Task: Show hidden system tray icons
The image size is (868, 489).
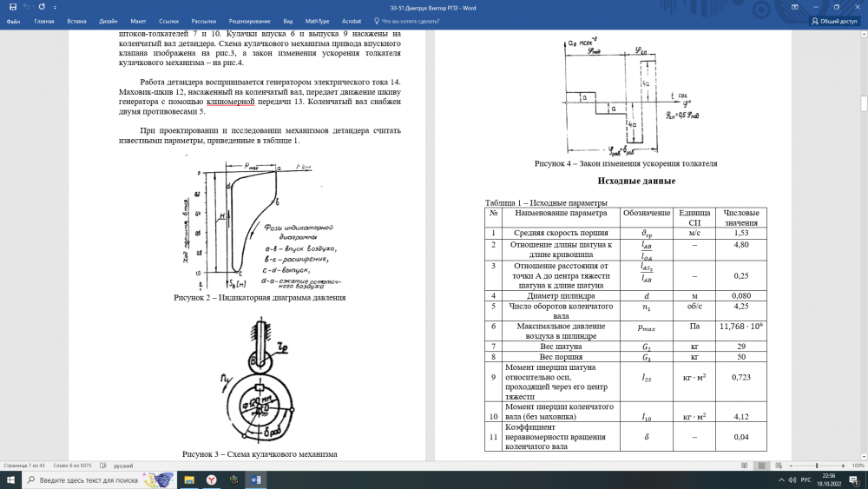Action: tap(781, 480)
